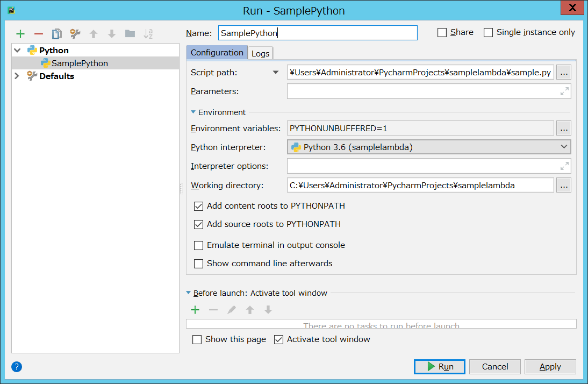Edit configuration defaults with the wrench icon
The height and width of the screenshot is (384, 588).
(74, 33)
